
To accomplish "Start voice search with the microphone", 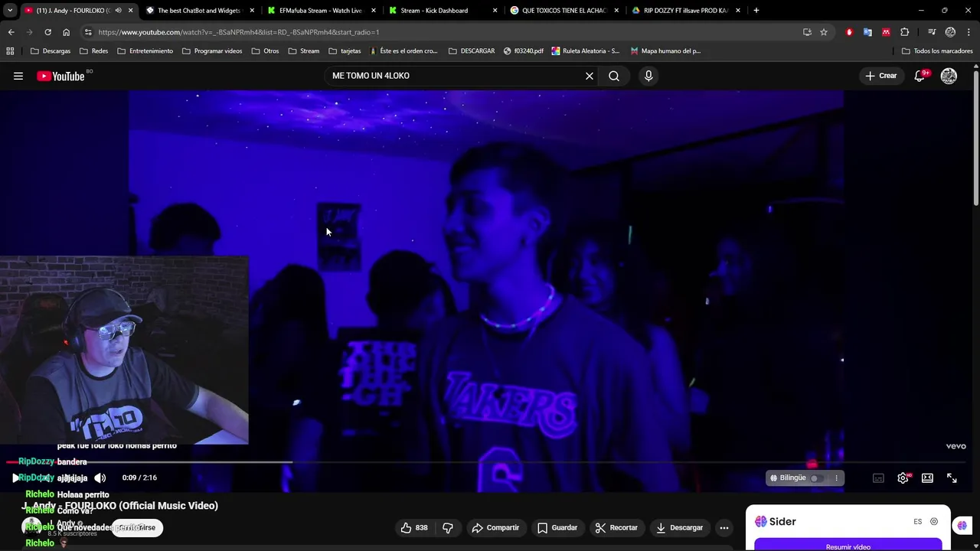I will click(648, 76).
